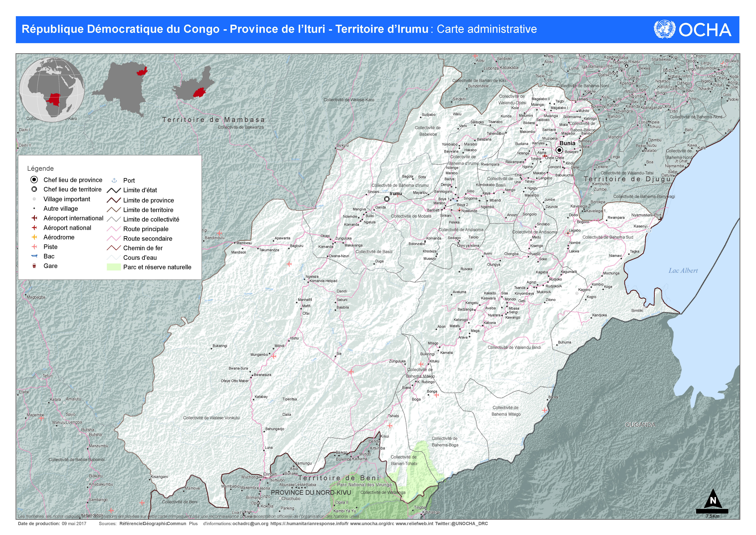
Task: Open the www.reliefweb.int footer link
Action: 414,523
